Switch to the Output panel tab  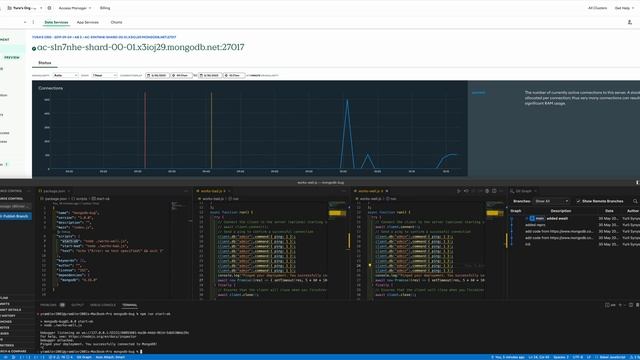(x=77, y=305)
